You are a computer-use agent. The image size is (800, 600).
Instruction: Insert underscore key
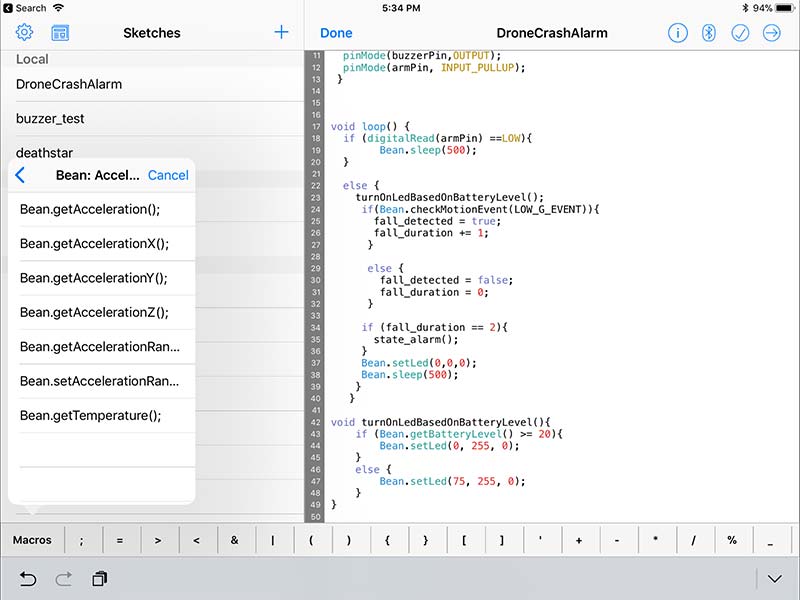(770, 540)
